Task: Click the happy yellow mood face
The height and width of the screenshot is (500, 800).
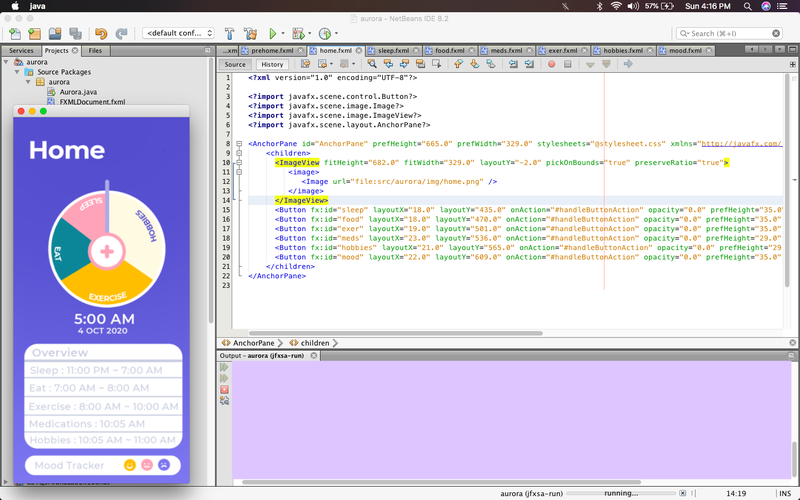Action: (129, 465)
